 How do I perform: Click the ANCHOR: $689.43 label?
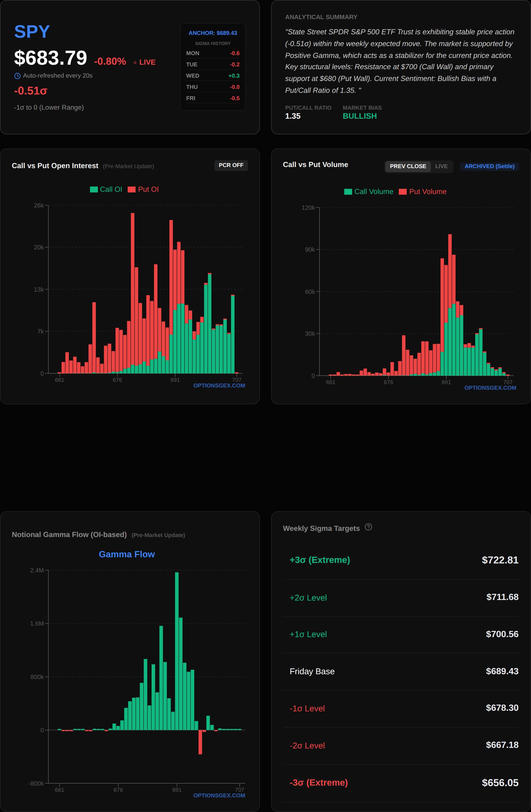coord(213,33)
